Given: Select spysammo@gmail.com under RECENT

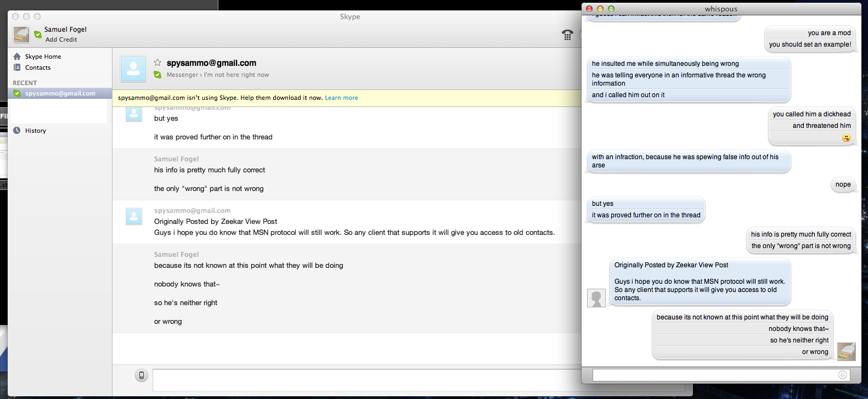Looking at the screenshot, I should coord(60,93).
